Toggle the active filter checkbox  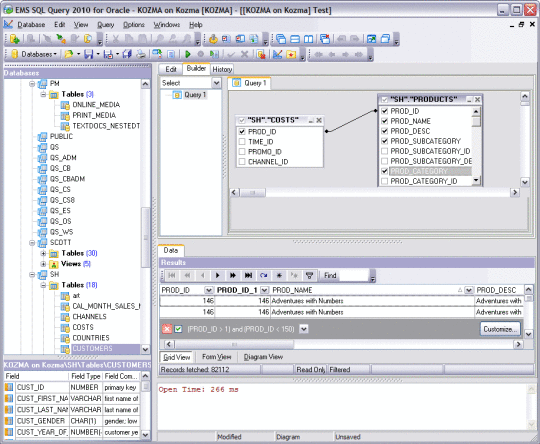tap(178, 329)
